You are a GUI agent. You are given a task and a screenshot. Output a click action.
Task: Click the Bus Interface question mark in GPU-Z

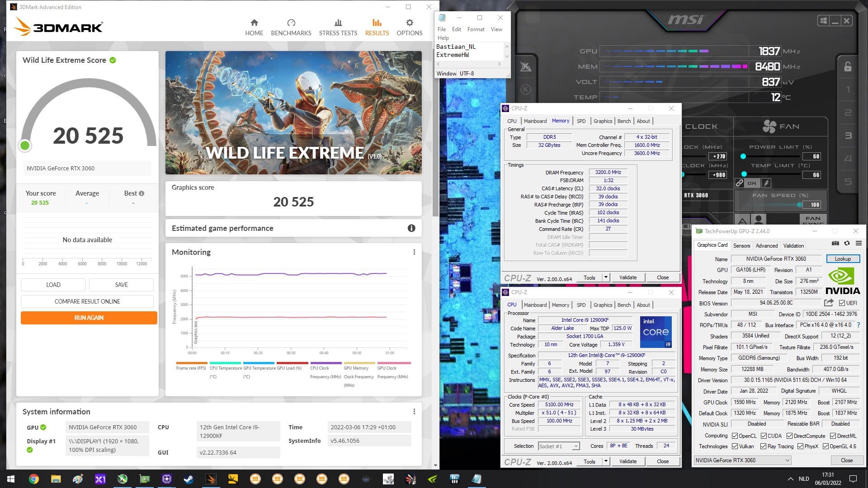tap(859, 325)
